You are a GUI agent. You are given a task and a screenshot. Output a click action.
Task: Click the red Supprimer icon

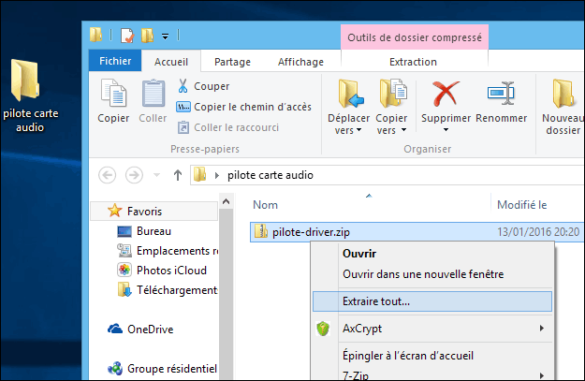point(445,94)
